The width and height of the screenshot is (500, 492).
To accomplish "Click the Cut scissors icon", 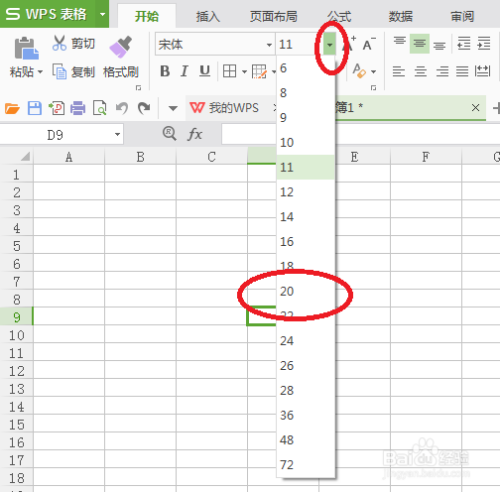I will coord(59,43).
